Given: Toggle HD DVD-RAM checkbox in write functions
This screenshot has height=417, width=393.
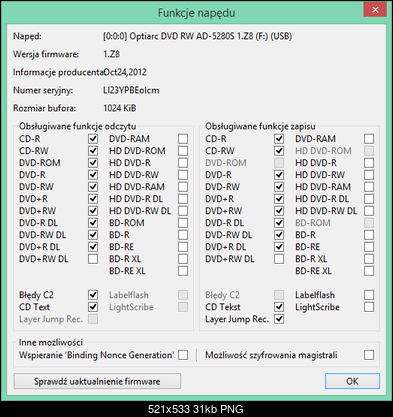Looking at the screenshot, I should coord(369,187).
